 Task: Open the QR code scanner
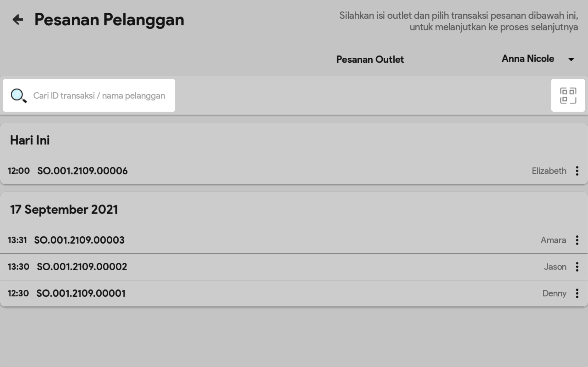click(x=568, y=95)
